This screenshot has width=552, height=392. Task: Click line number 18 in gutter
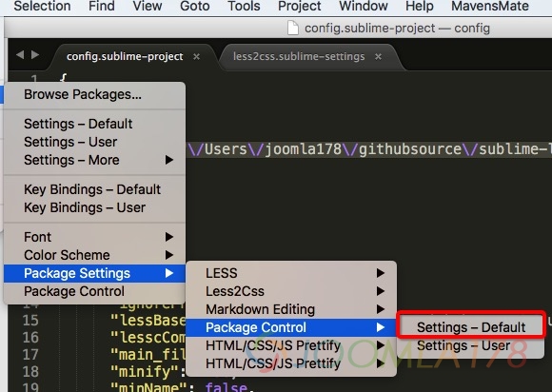pyautogui.click(x=30, y=372)
